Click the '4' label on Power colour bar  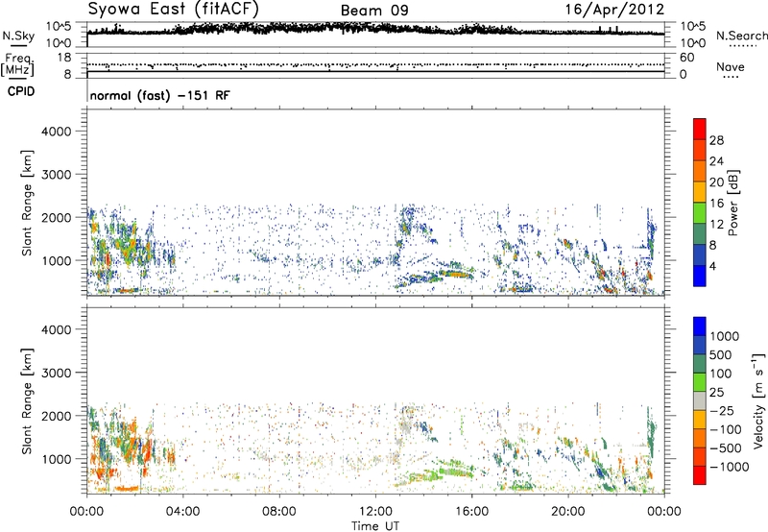[712, 266]
